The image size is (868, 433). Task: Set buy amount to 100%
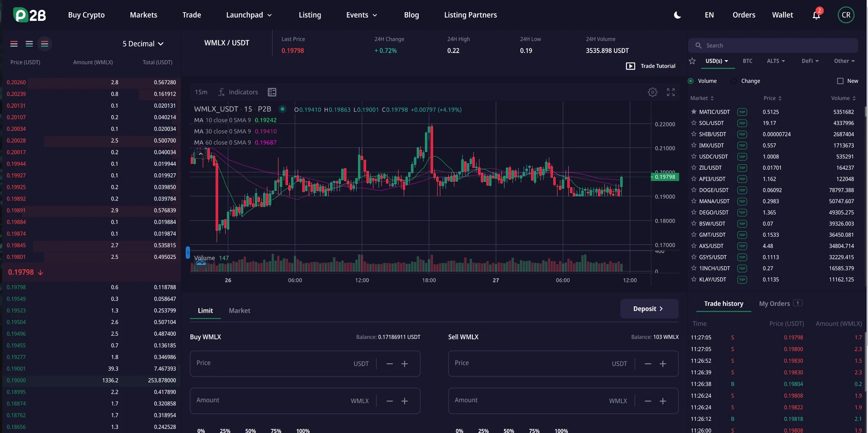(x=303, y=430)
